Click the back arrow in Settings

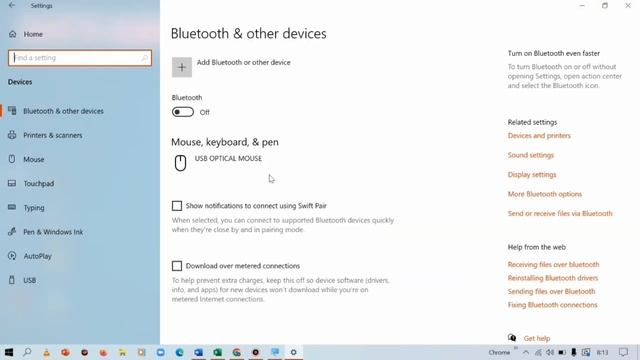click(x=12, y=6)
